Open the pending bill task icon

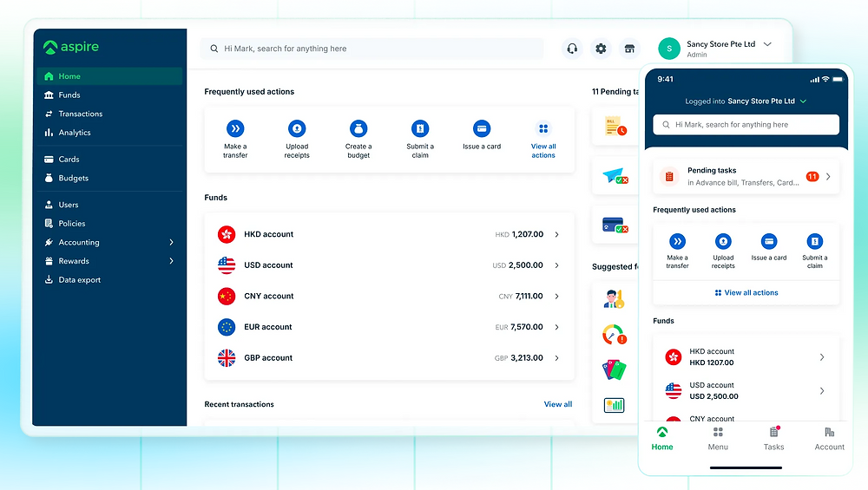coord(615,126)
